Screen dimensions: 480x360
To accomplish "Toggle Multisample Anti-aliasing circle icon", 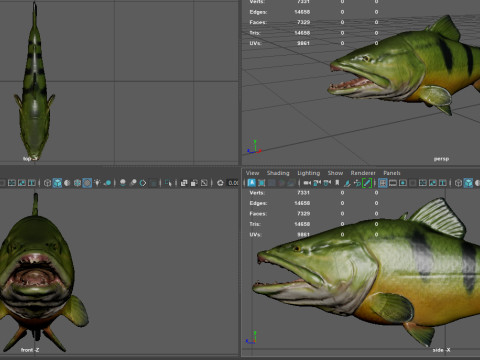I will coord(143,183).
